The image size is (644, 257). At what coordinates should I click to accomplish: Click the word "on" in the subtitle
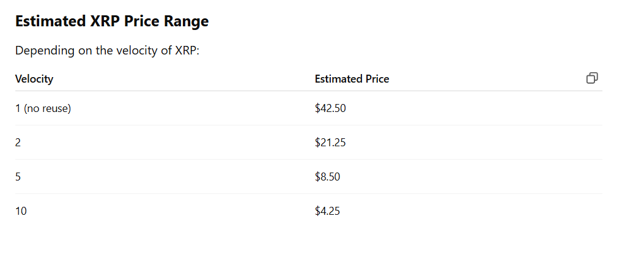tap(85, 50)
